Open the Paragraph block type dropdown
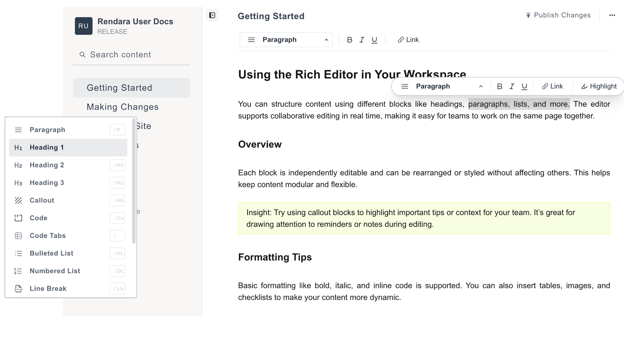 286,40
